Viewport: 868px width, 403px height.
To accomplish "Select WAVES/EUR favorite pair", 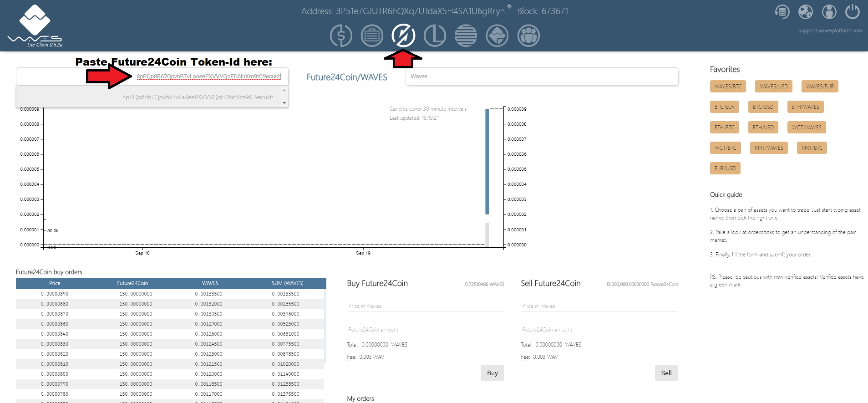I will tap(820, 87).
